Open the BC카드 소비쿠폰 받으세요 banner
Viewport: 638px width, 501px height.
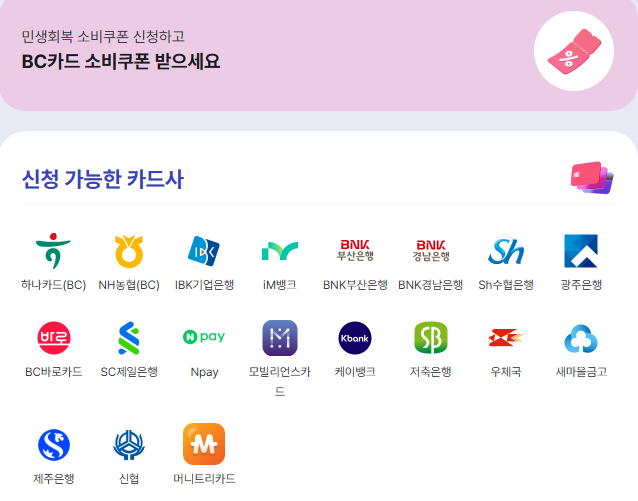click(319, 52)
